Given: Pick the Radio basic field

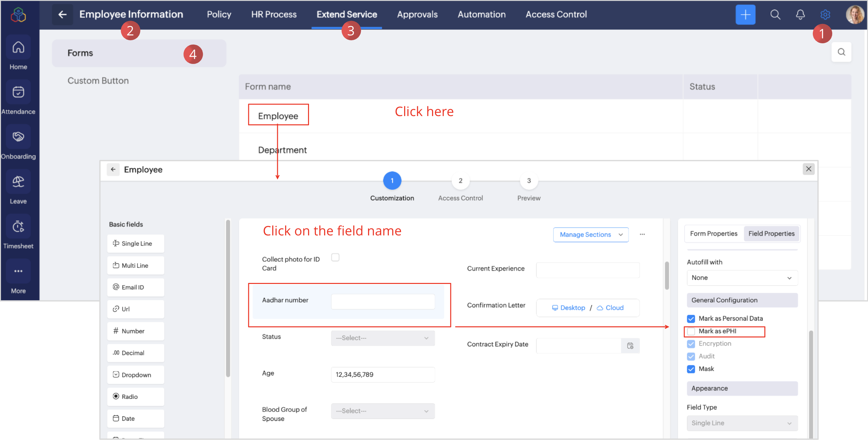Looking at the screenshot, I should 135,397.
